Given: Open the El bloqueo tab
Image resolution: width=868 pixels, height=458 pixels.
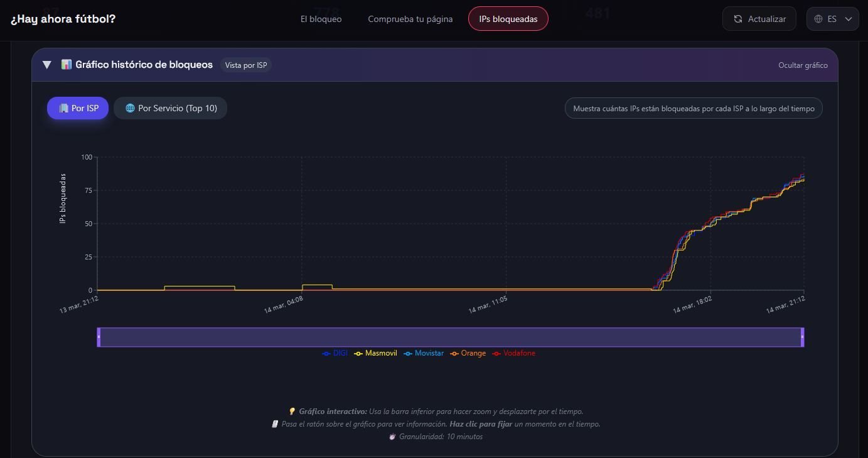Looking at the screenshot, I should tap(321, 19).
